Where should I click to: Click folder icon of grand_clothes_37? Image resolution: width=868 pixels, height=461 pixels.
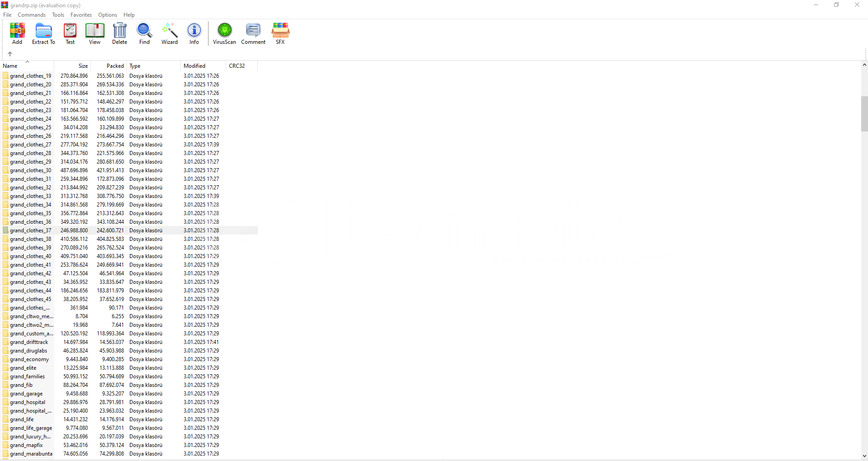[x=5, y=230]
